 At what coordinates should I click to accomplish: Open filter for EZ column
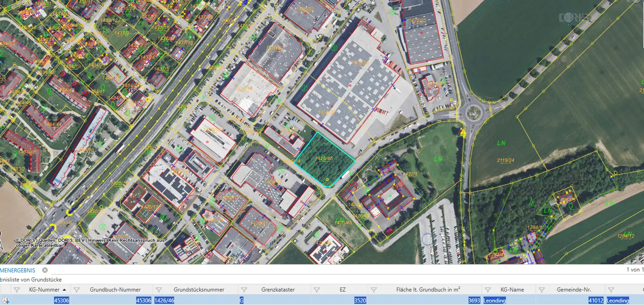point(317,289)
